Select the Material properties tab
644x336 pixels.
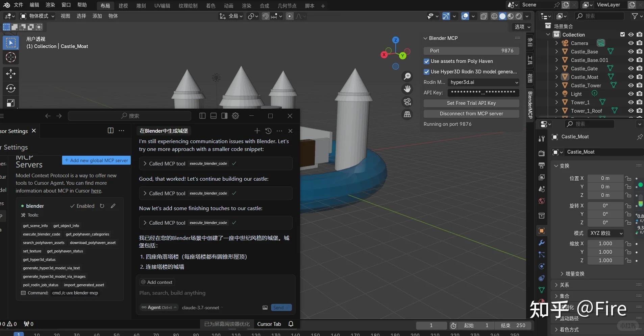(542, 301)
